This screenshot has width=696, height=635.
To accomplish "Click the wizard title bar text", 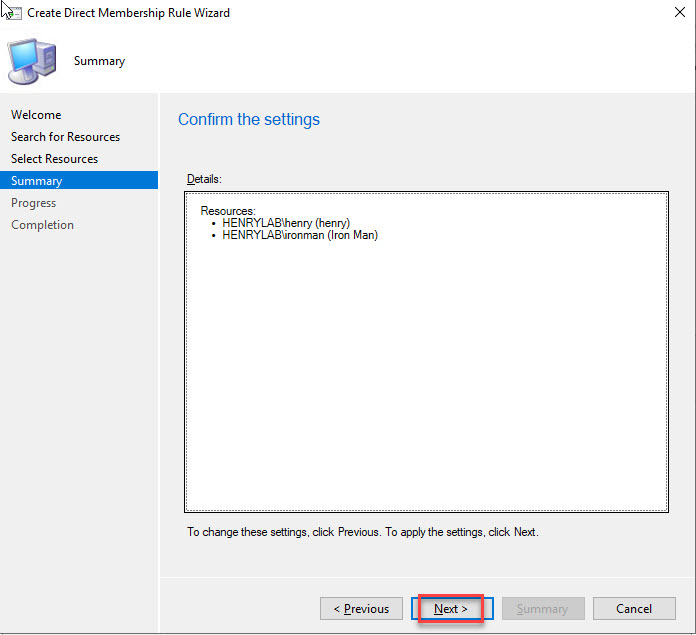I will tap(128, 13).
